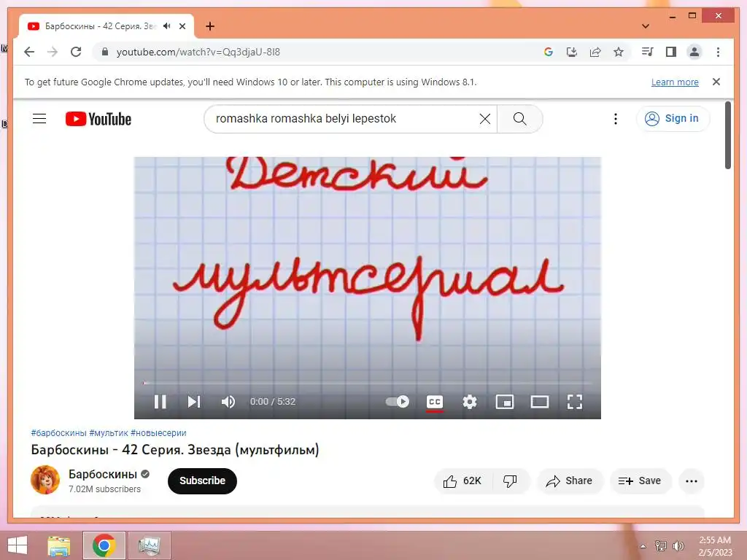Bookmark this tab star
Image resolution: width=747 pixels, height=560 pixels.
[x=619, y=52]
